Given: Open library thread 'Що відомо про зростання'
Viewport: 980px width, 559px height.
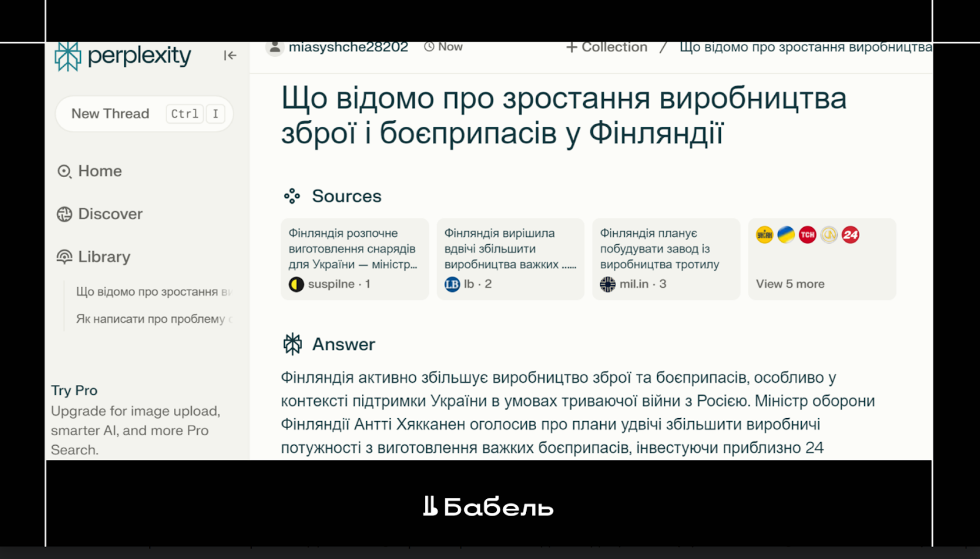Looking at the screenshot, I should pos(154,292).
